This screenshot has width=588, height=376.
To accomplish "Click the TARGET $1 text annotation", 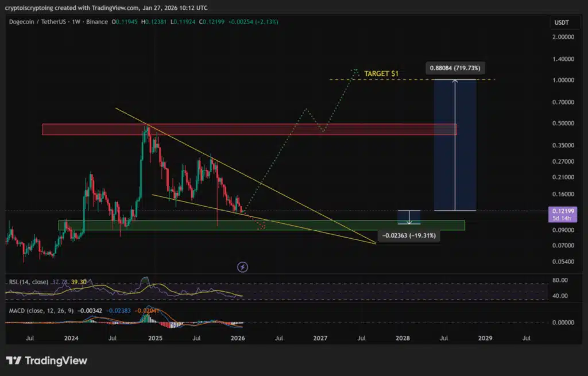I will [x=381, y=74].
